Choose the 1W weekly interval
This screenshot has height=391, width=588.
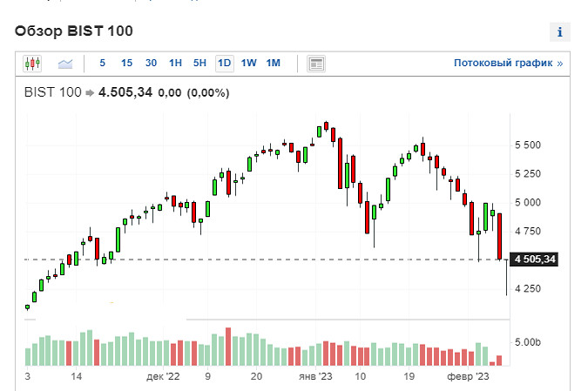point(249,64)
